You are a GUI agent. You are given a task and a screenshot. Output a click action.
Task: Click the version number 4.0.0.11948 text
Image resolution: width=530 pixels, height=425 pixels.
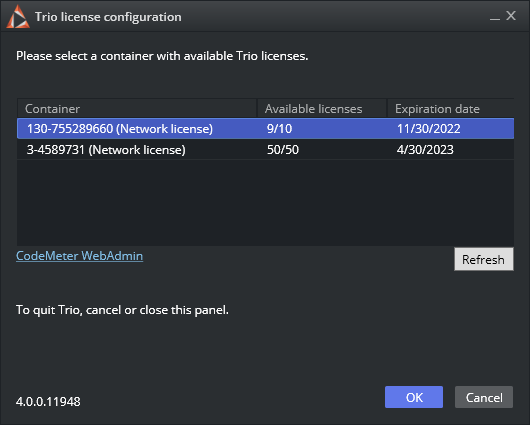pyautogui.click(x=48, y=402)
